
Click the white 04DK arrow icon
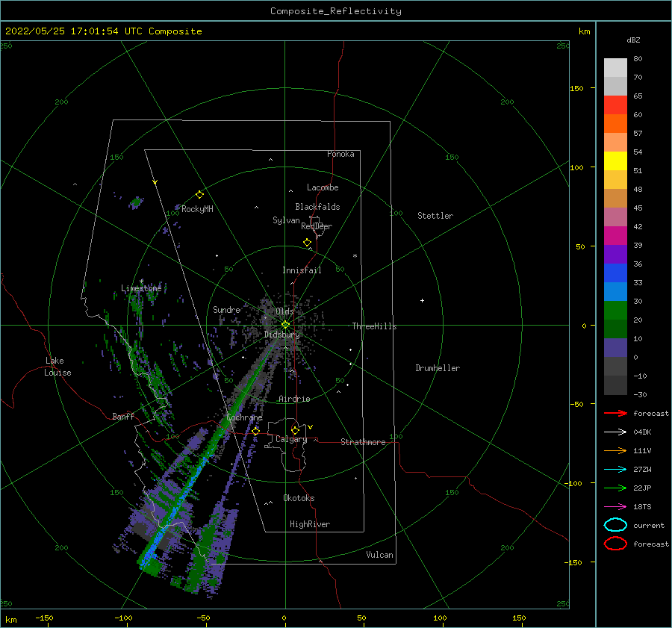[615, 432]
